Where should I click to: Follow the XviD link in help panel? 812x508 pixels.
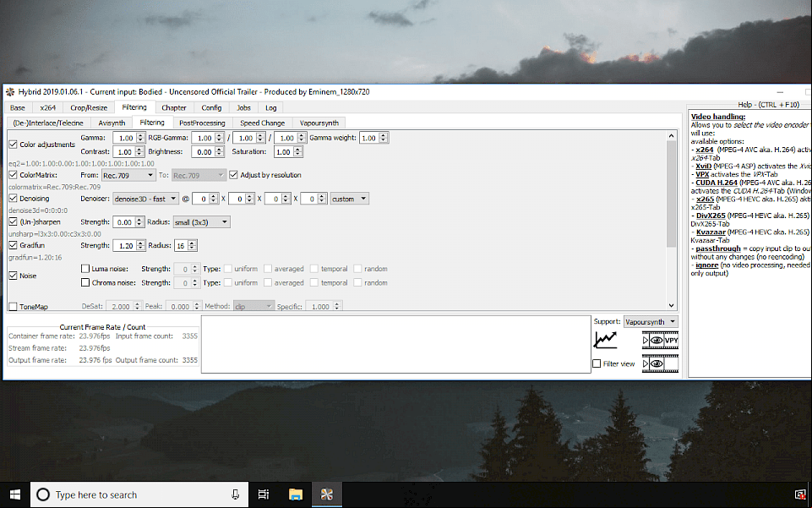[703, 167]
